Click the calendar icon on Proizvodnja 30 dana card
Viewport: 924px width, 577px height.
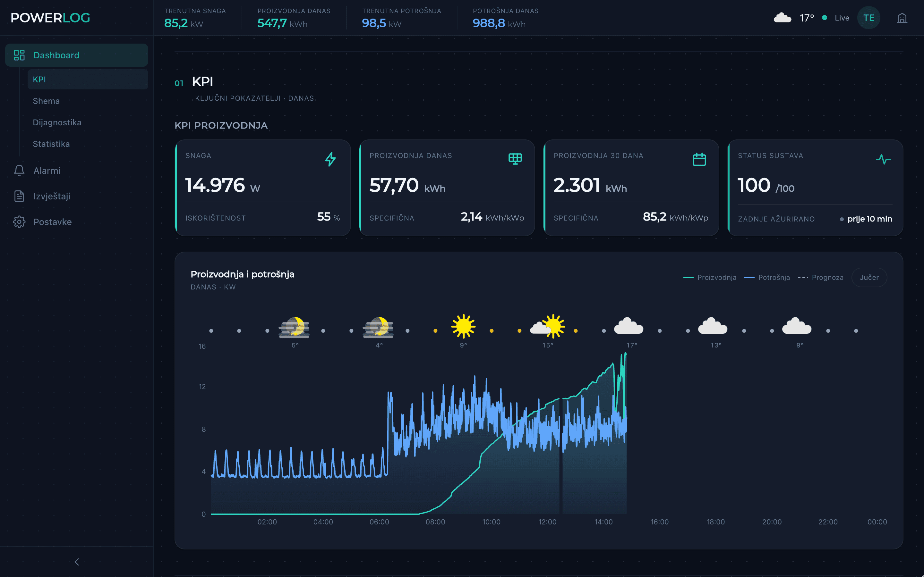(699, 159)
